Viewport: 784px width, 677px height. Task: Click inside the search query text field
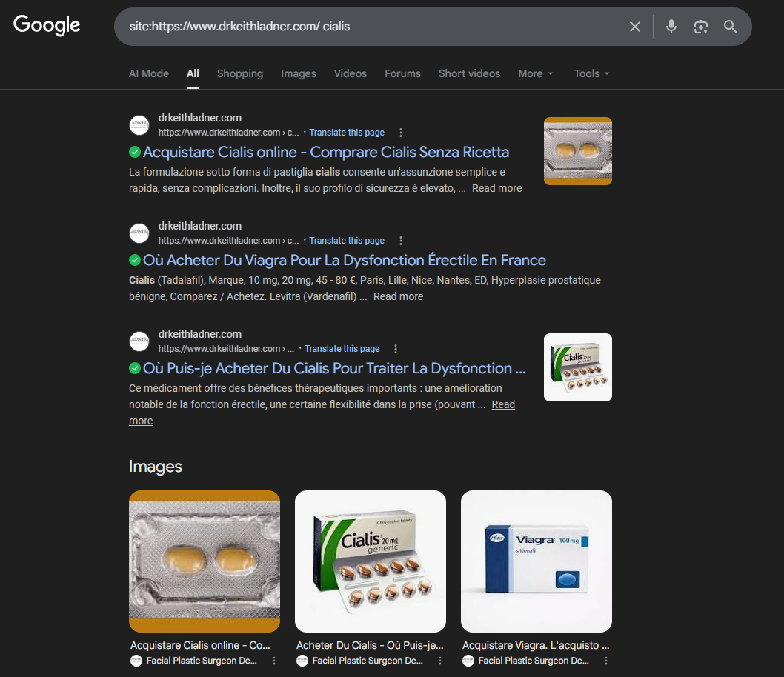tap(371, 27)
